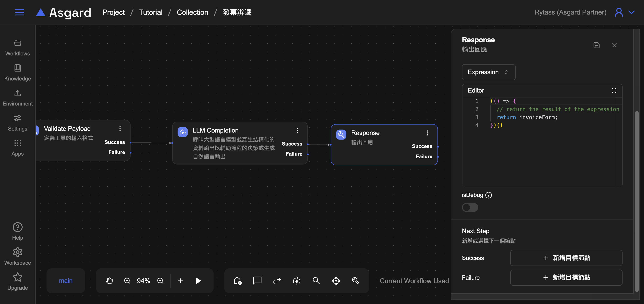Open the Environment sidebar section
The width and height of the screenshot is (644, 304).
pos(17,98)
